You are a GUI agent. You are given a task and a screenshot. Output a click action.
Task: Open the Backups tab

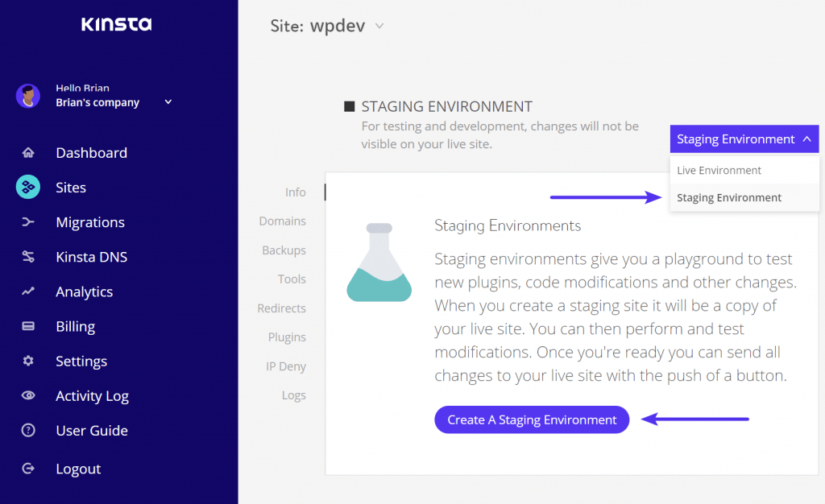(284, 250)
